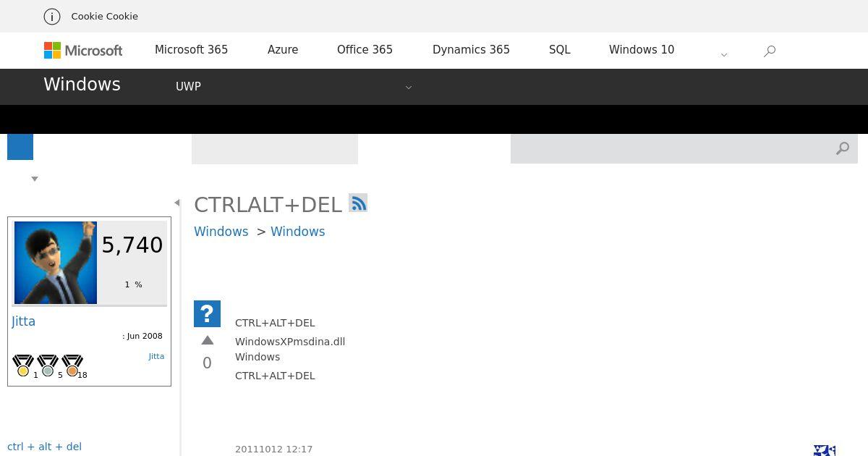Click the Windows site title
The image size is (868, 456).
point(82,84)
